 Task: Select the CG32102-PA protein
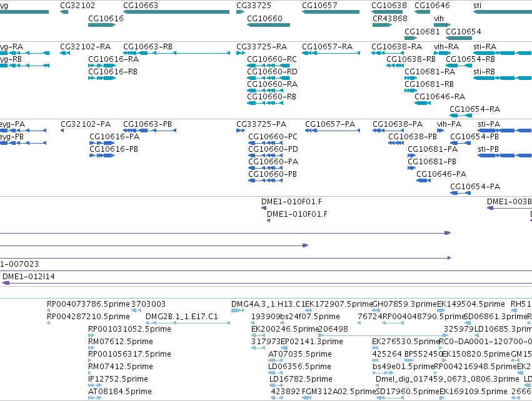tap(62, 131)
